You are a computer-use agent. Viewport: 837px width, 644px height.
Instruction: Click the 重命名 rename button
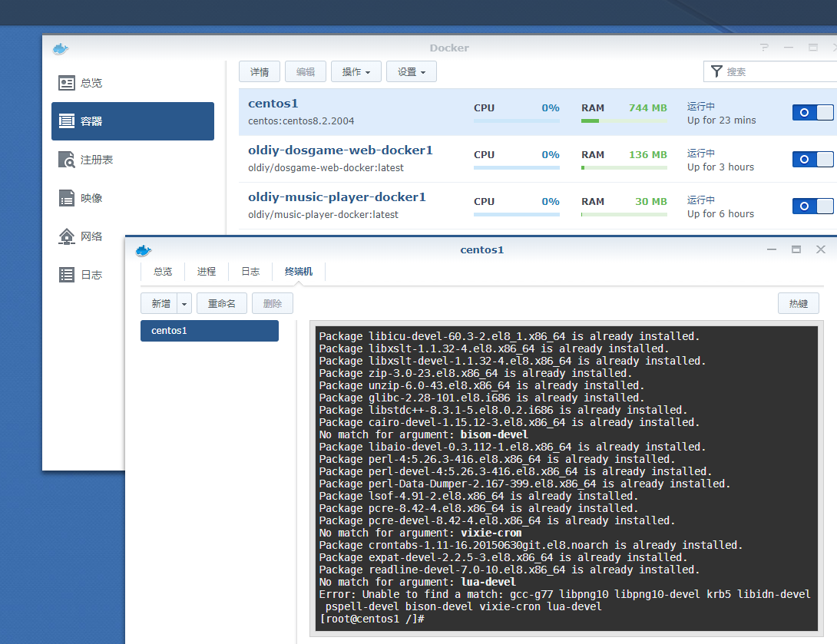221,304
